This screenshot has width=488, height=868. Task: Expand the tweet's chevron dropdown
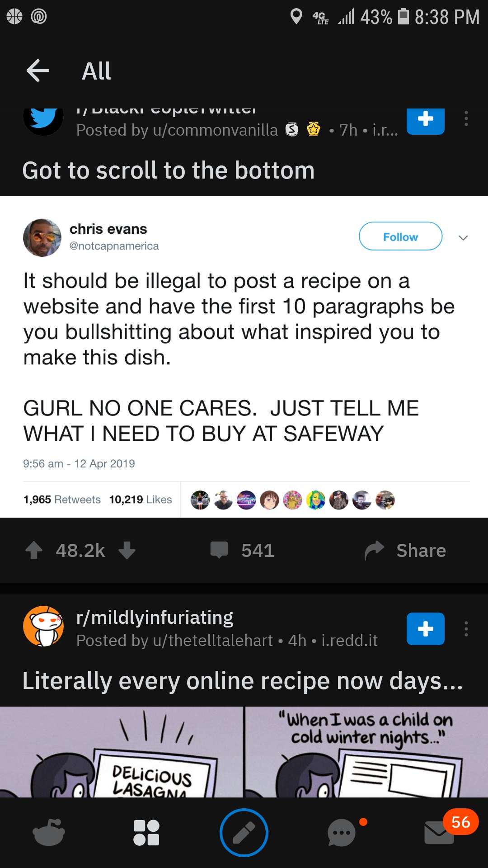tap(463, 237)
